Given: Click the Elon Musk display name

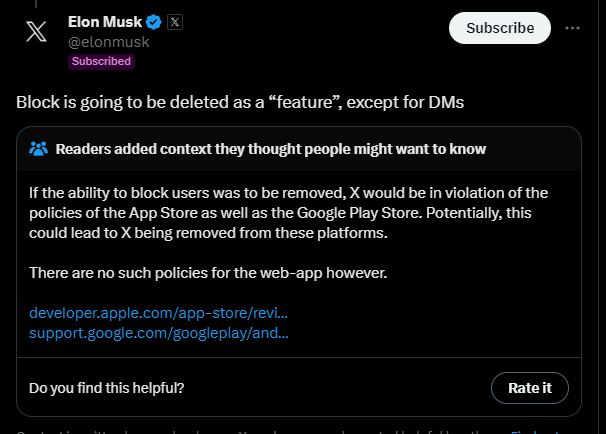Looking at the screenshot, I should 104,21.
